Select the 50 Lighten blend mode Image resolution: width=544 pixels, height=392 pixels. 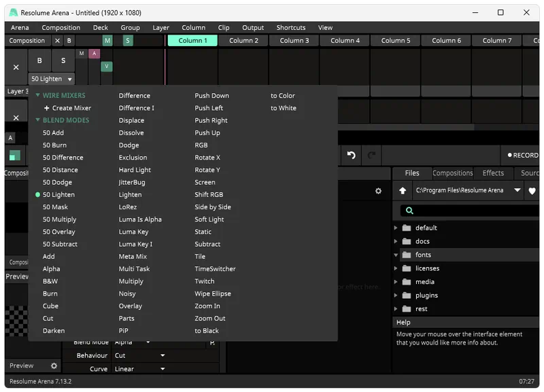(58, 195)
